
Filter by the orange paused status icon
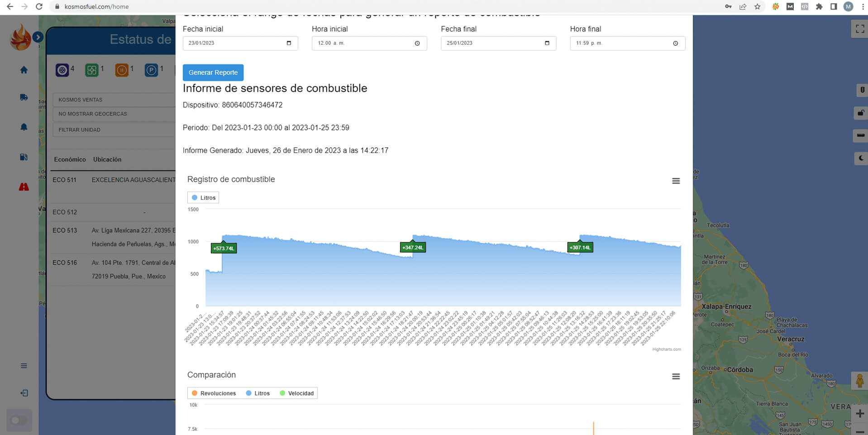[x=122, y=70]
